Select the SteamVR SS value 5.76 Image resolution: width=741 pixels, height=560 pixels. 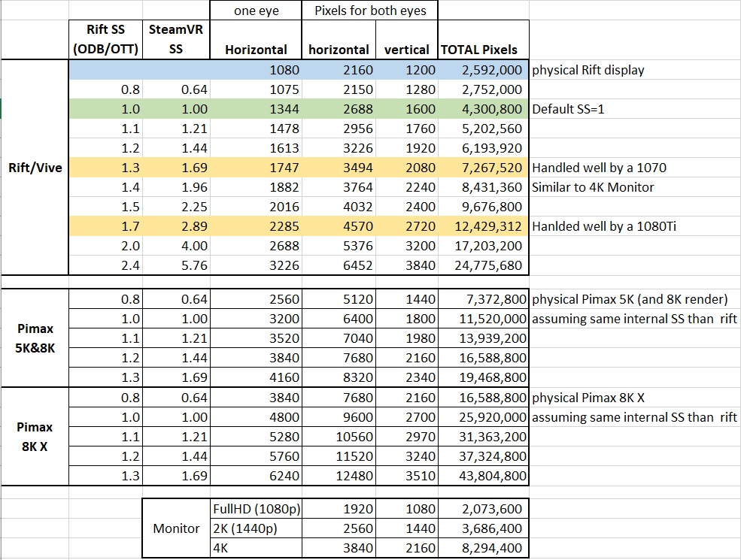[x=176, y=265]
